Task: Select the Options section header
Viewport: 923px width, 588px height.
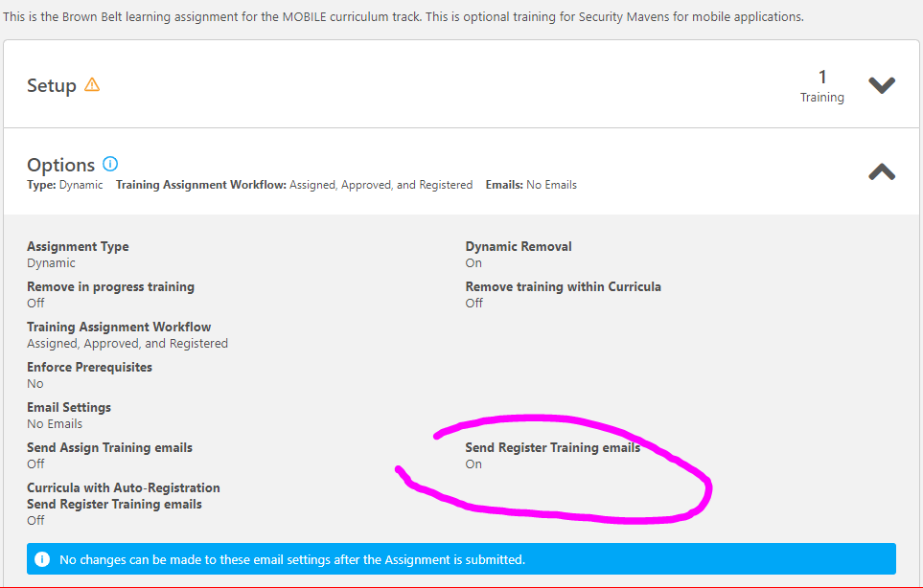Action: [59, 164]
